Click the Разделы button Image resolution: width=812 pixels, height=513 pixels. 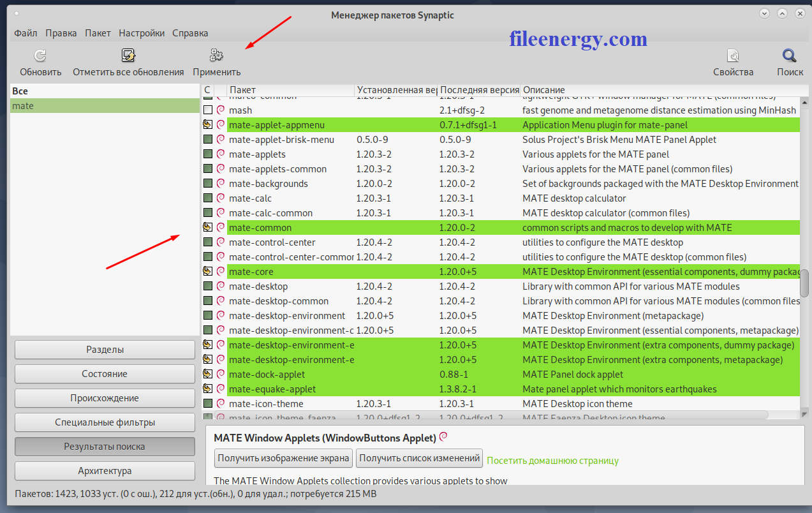click(x=105, y=350)
